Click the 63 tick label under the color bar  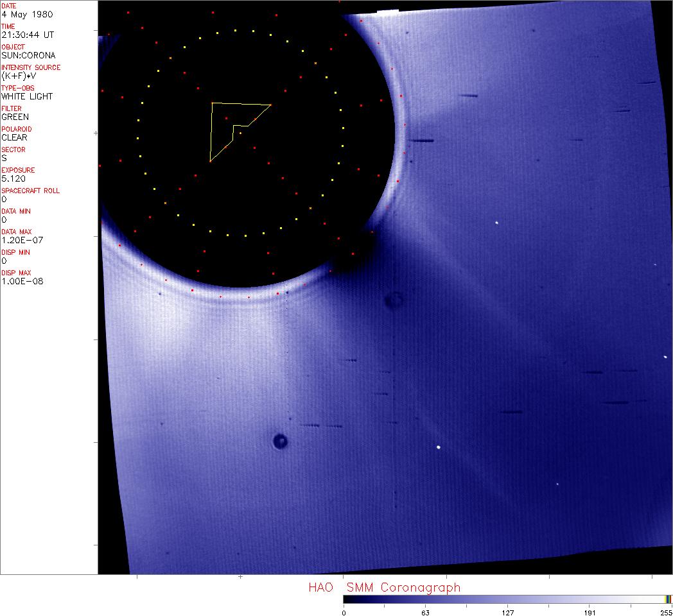425,612
